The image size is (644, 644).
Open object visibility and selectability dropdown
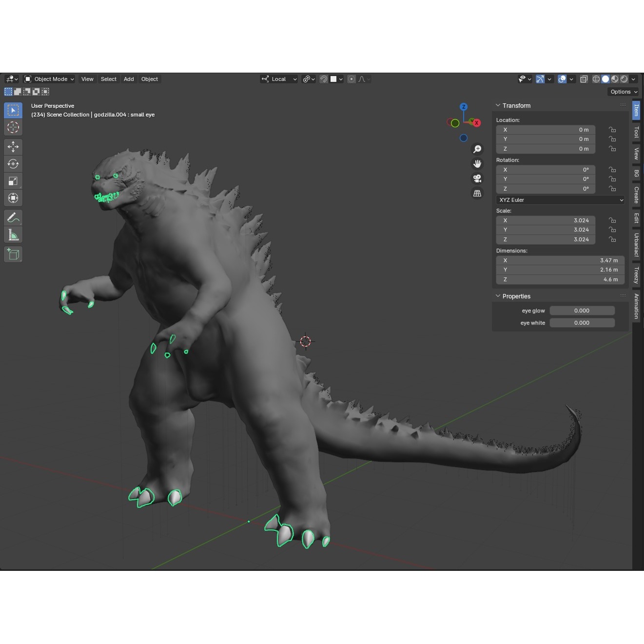pyautogui.click(x=525, y=79)
